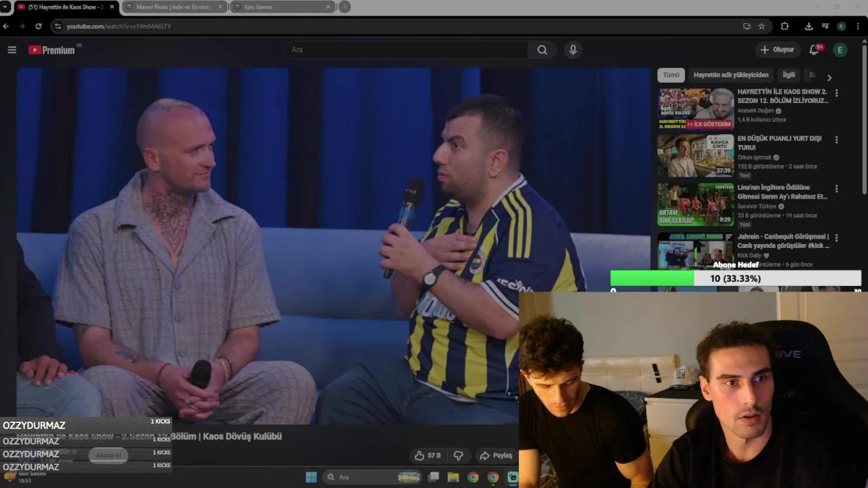
Task: Select the Tümü filter chip
Action: tap(671, 75)
